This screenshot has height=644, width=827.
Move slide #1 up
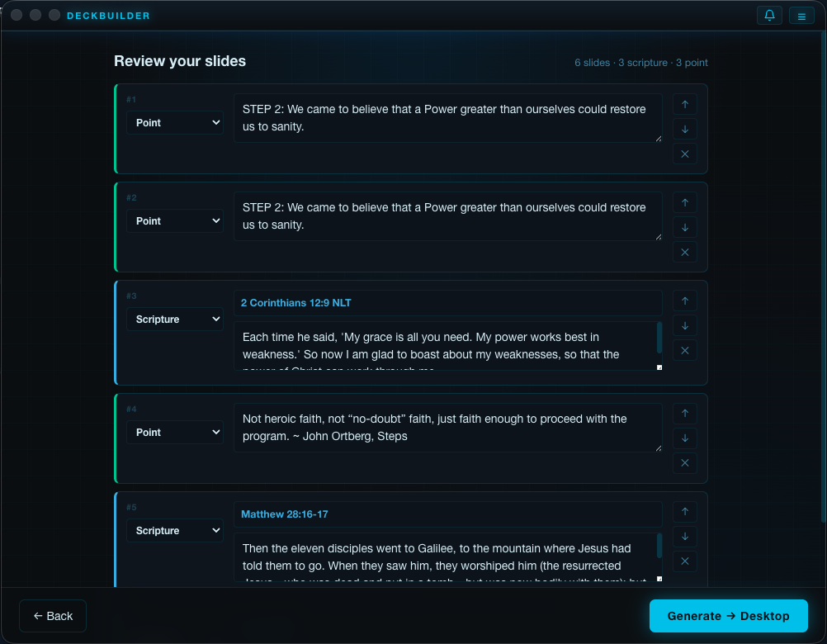[684, 104]
